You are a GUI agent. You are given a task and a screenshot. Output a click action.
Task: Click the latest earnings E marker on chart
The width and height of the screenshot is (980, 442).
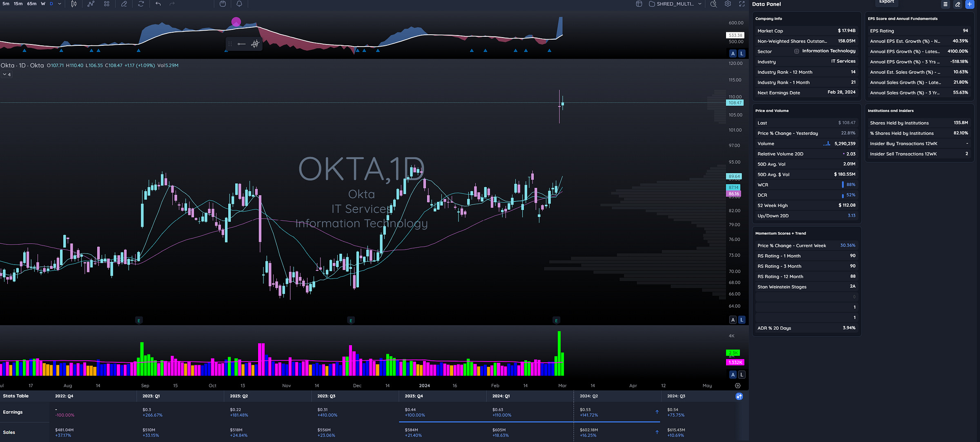coord(556,321)
